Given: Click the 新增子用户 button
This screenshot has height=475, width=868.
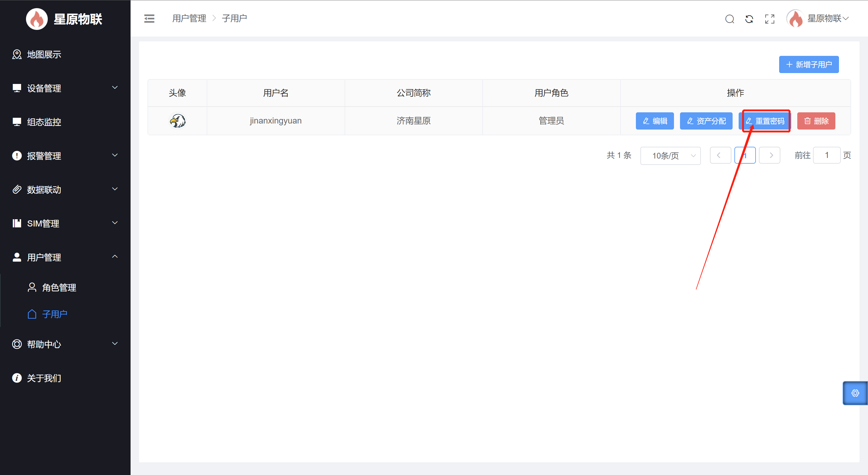Looking at the screenshot, I should (x=808, y=64).
